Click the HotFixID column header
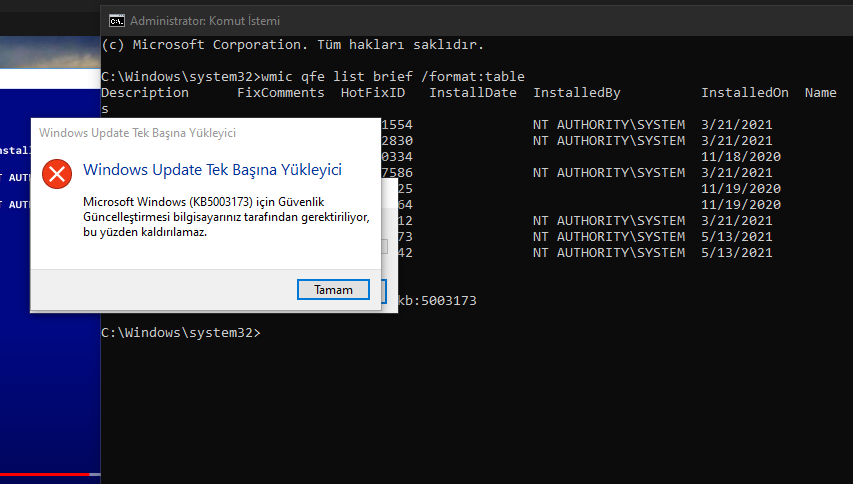This screenshot has width=853, height=484. tap(373, 92)
